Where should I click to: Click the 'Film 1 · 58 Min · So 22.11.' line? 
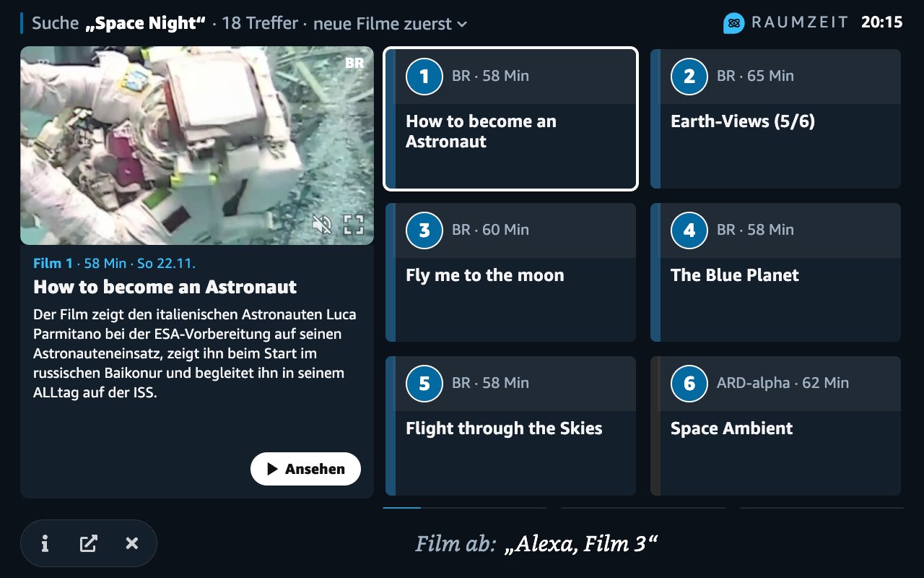click(x=114, y=263)
